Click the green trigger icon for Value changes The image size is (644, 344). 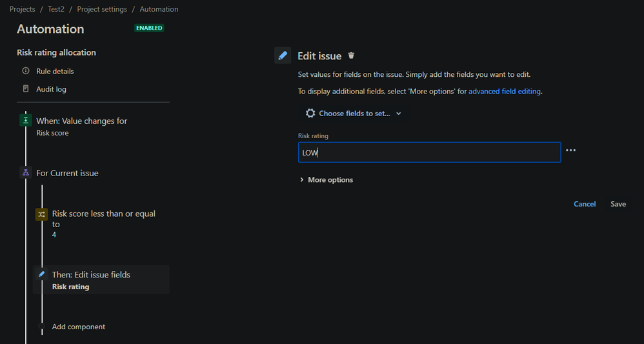point(26,121)
